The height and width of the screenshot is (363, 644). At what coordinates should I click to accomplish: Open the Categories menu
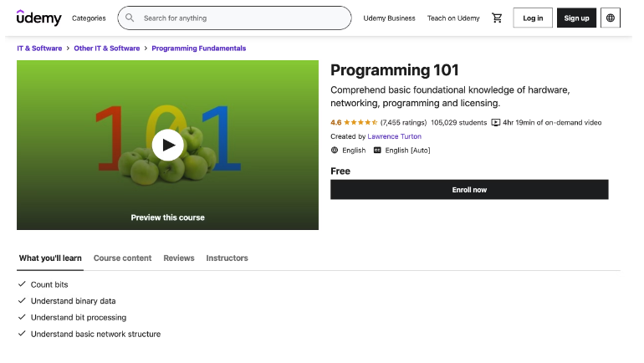[x=89, y=18]
